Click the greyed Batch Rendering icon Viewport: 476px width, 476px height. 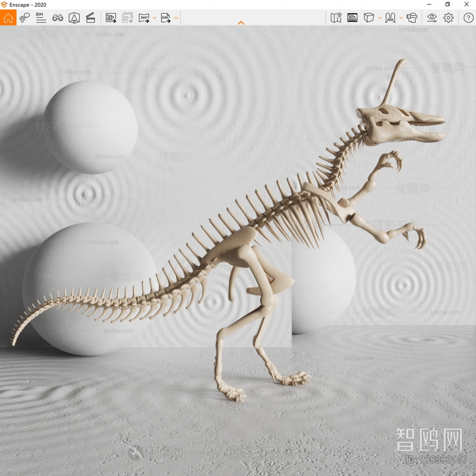127,18
